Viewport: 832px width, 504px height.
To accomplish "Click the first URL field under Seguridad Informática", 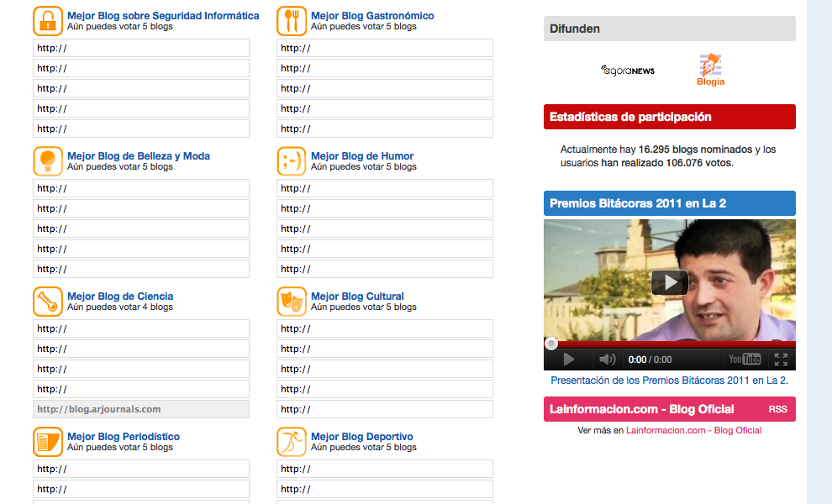I will 141,48.
